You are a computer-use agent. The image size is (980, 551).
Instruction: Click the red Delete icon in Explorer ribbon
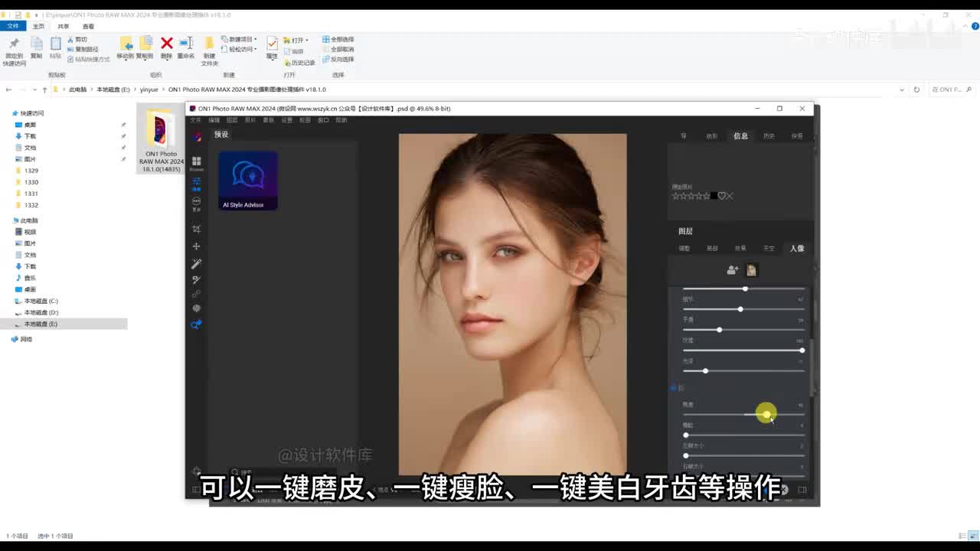pos(166,44)
